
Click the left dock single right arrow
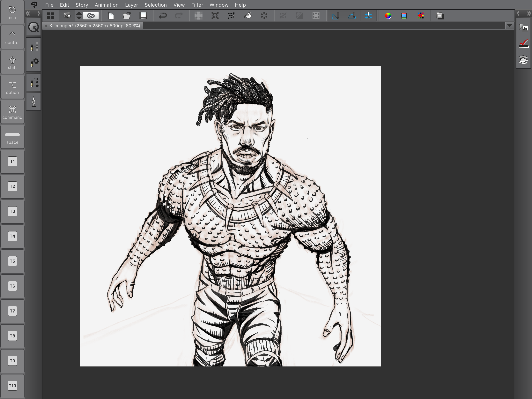pyautogui.click(x=39, y=13)
